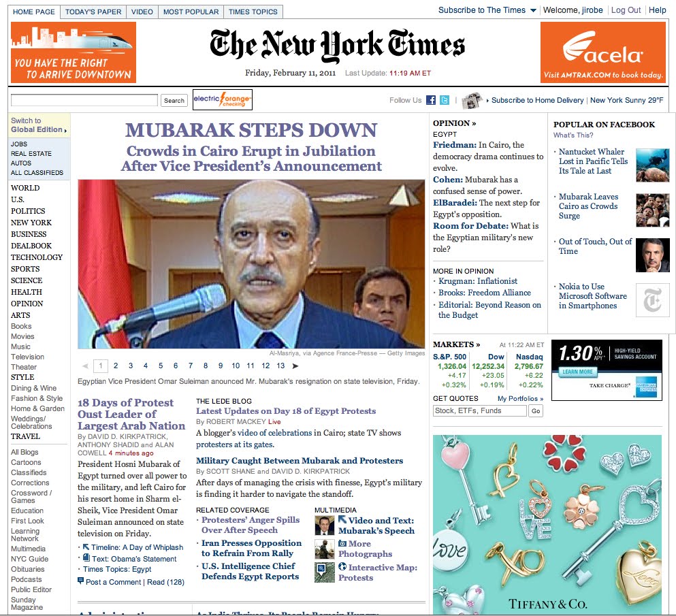Click the Tiffany & Co. advertisement

pos(547,525)
